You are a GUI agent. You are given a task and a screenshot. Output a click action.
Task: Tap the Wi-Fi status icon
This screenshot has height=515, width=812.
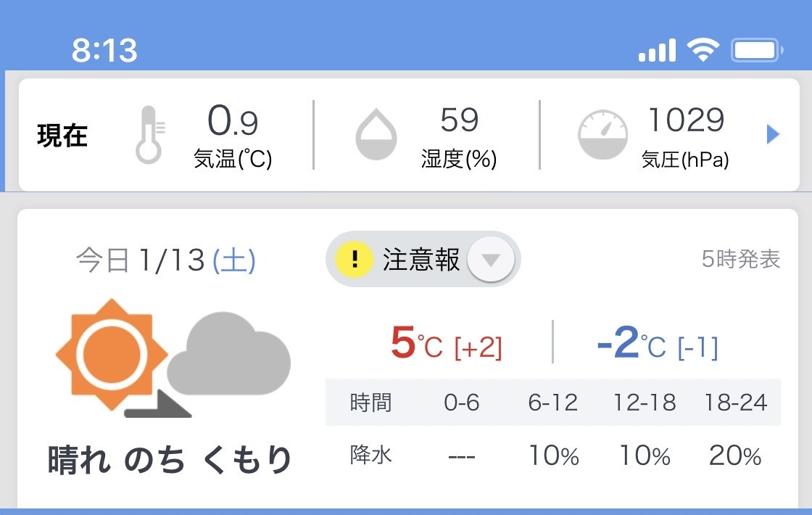(x=703, y=50)
